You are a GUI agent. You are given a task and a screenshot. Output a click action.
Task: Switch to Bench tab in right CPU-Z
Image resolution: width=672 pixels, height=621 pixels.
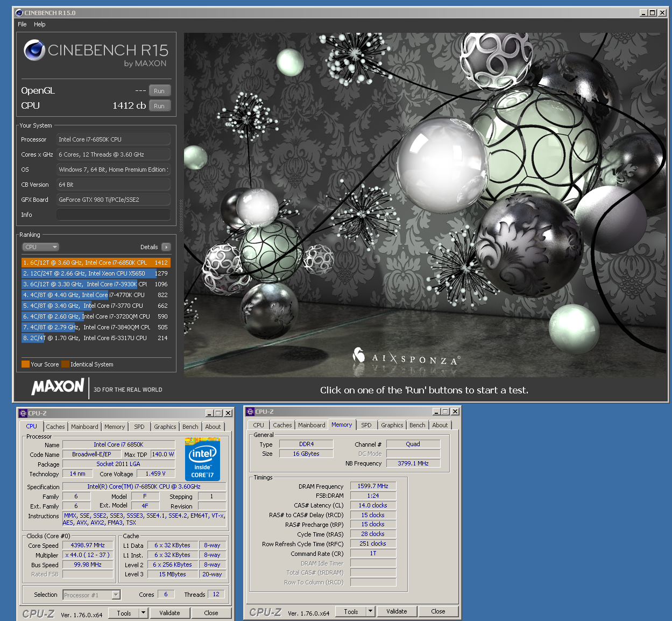coord(418,425)
